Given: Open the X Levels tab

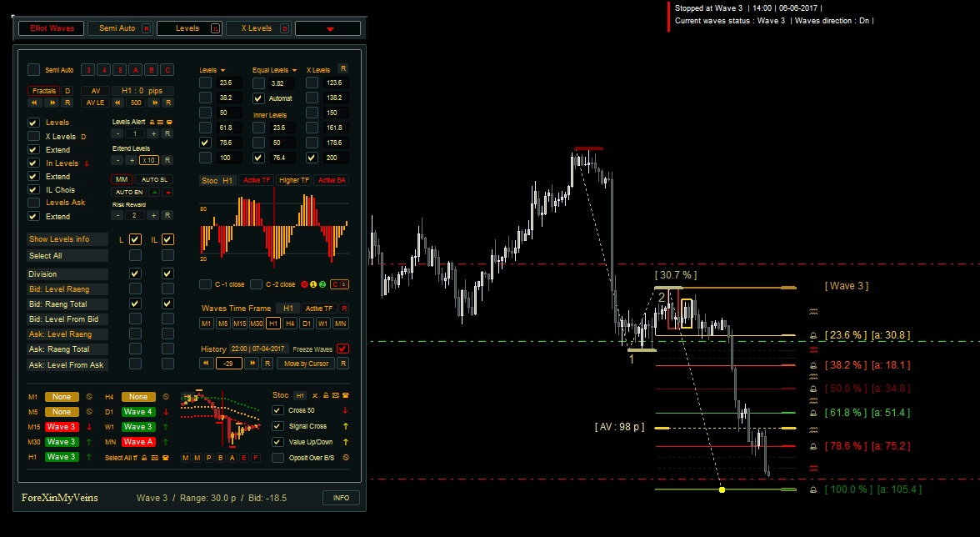Looking at the screenshot, I should (x=257, y=28).
